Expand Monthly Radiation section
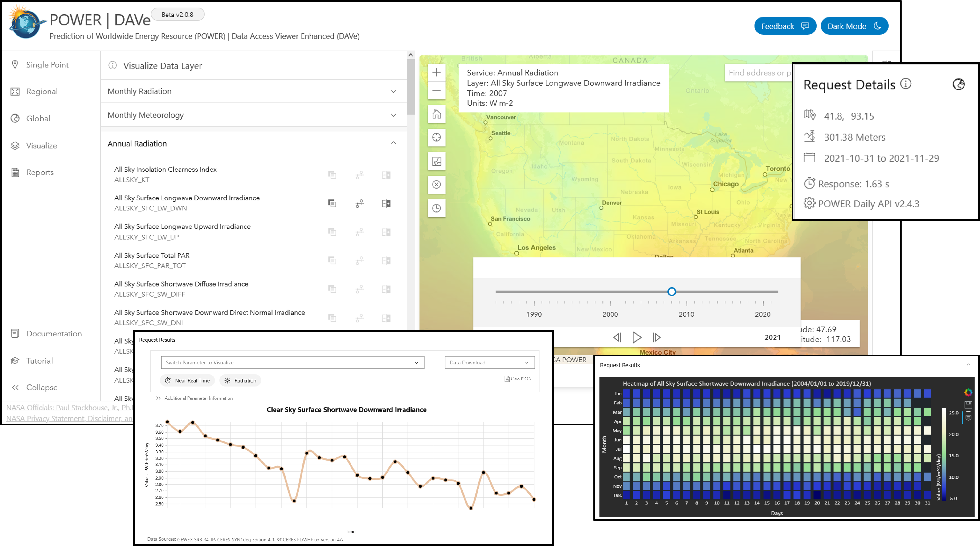The width and height of the screenshot is (980, 546). click(x=253, y=91)
